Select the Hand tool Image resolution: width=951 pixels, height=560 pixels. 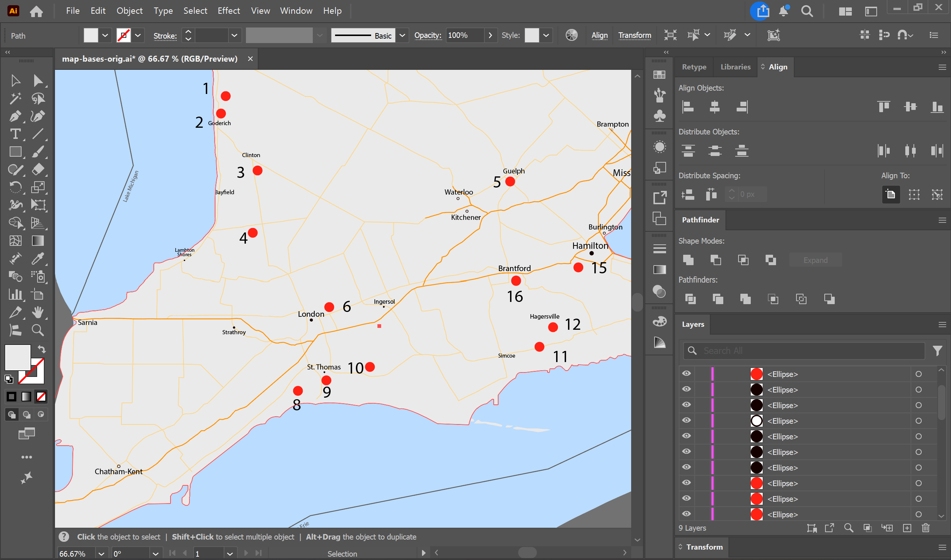pos(38,312)
